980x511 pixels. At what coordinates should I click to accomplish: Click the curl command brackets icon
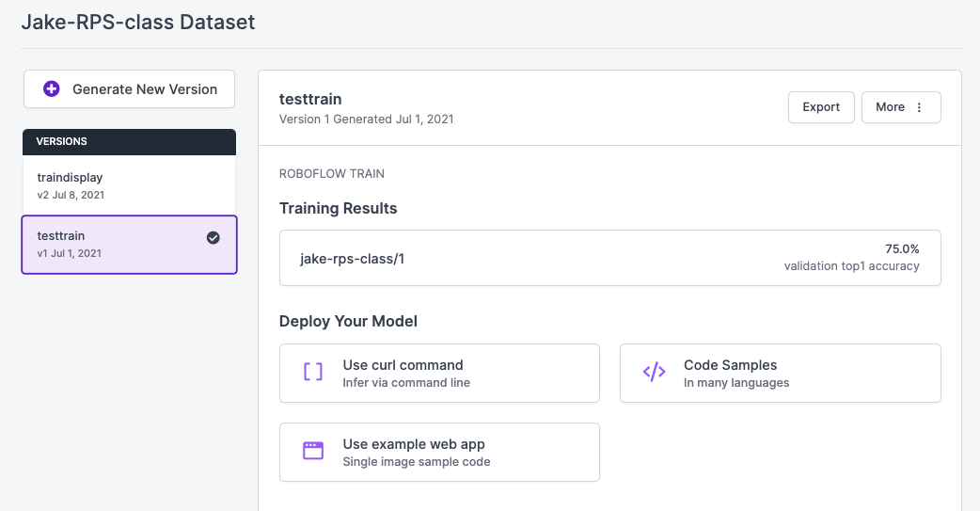[313, 373]
